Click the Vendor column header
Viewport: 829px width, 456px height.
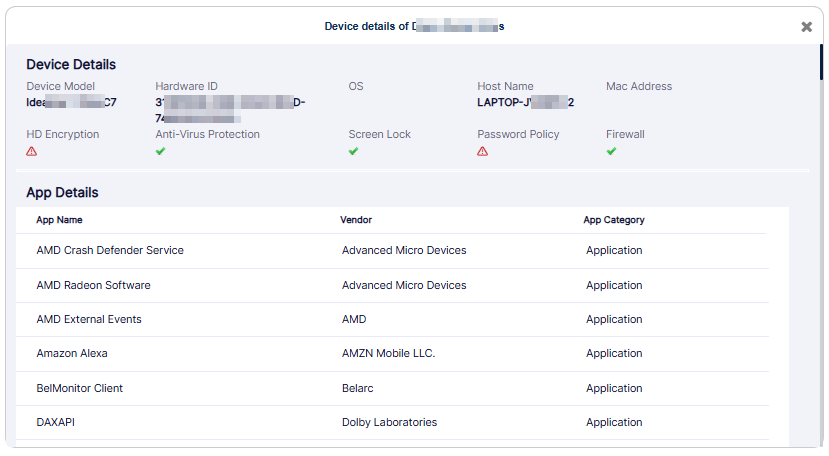(356, 220)
